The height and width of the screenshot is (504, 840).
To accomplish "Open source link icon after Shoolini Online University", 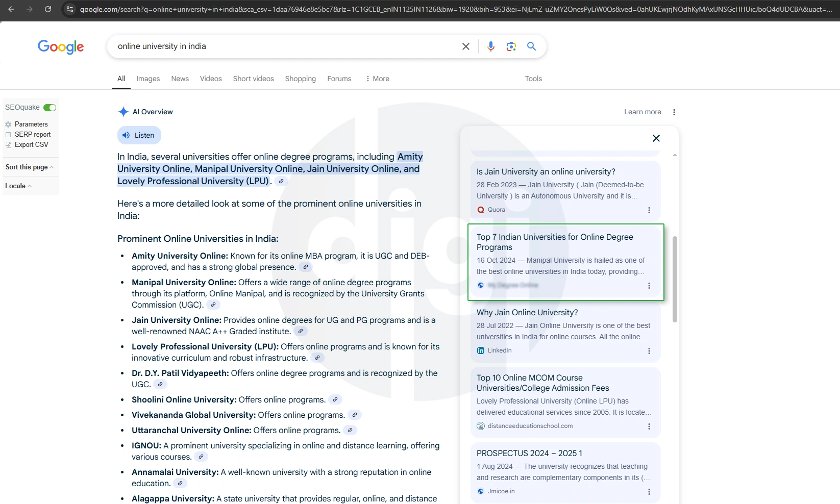I will 335,399.
